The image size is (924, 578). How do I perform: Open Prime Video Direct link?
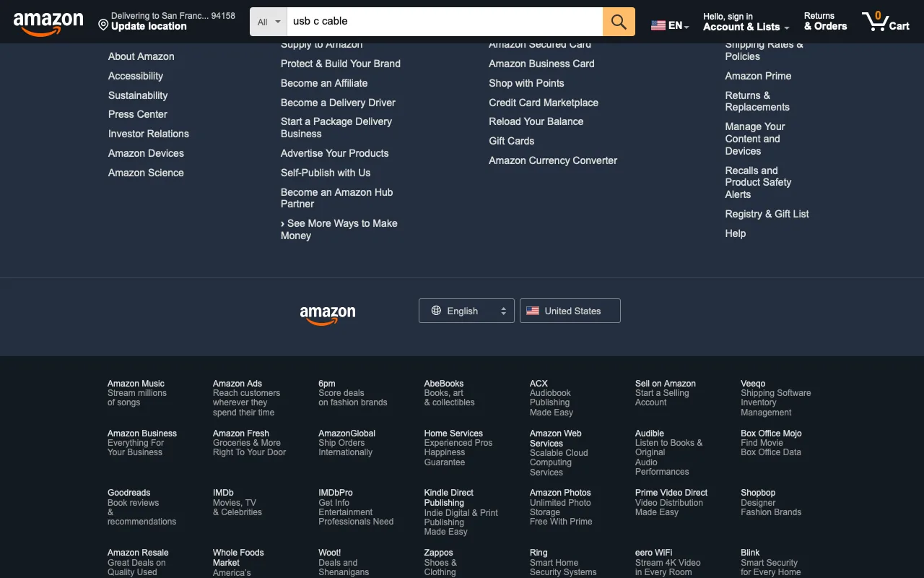tap(671, 502)
